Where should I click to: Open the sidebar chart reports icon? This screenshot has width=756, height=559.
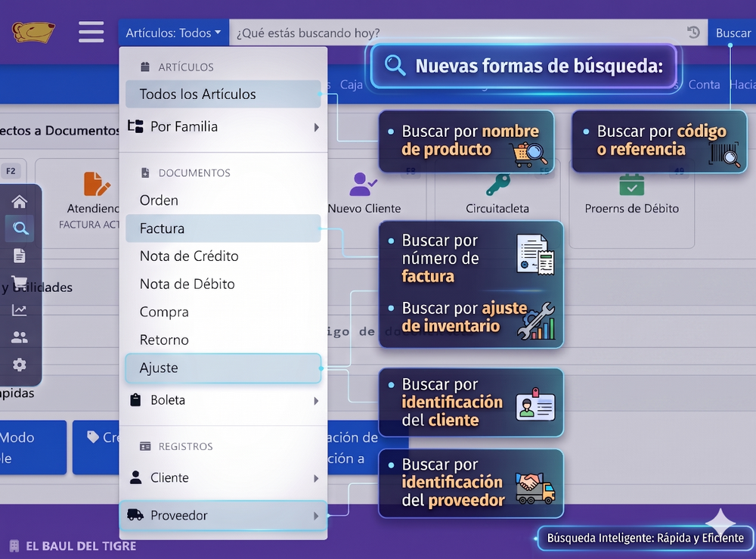[x=20, y=310]
